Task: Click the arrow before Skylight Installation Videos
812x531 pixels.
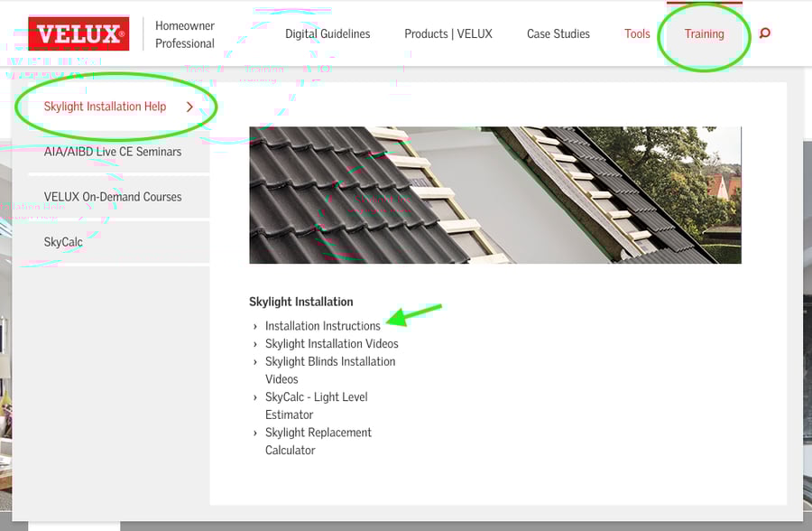Action: (255, 343)
